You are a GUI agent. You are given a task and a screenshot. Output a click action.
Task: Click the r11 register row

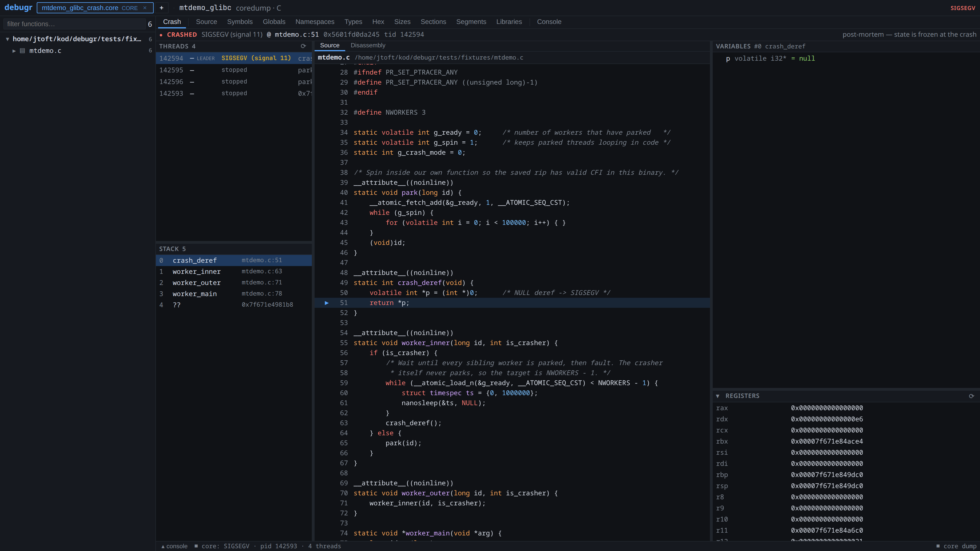click(x=846, y=530)
